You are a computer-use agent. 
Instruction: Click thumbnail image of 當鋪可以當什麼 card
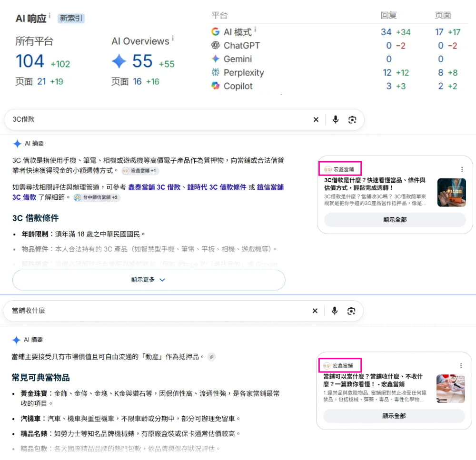[450, 389]
